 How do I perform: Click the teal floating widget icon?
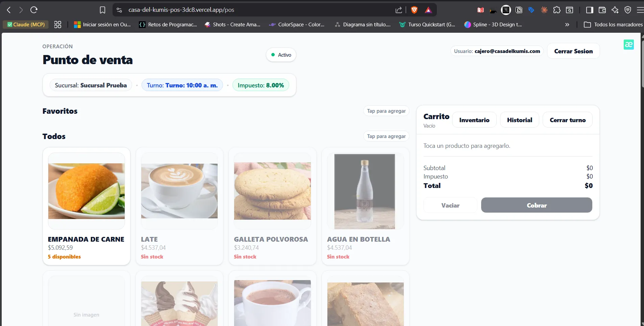(x=629, y=45)
